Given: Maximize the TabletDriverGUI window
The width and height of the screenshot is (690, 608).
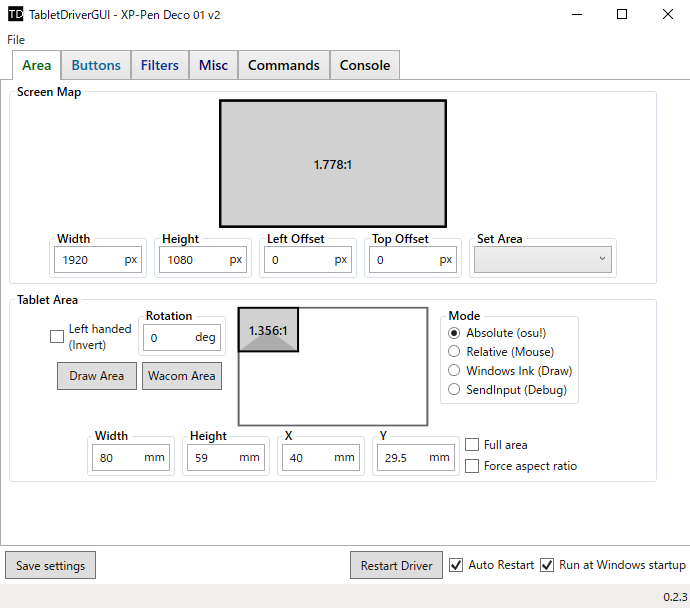Looking at the screenshot, I should [622, 15].
